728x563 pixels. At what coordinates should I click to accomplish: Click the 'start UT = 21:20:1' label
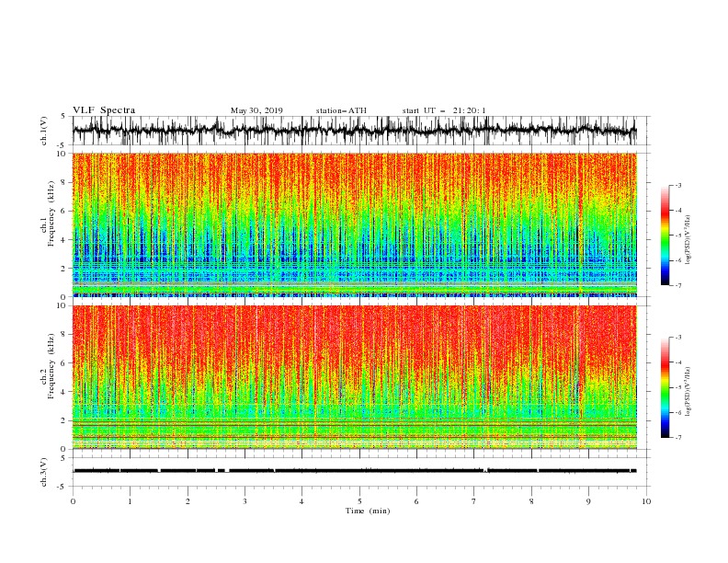pos(444,110)
